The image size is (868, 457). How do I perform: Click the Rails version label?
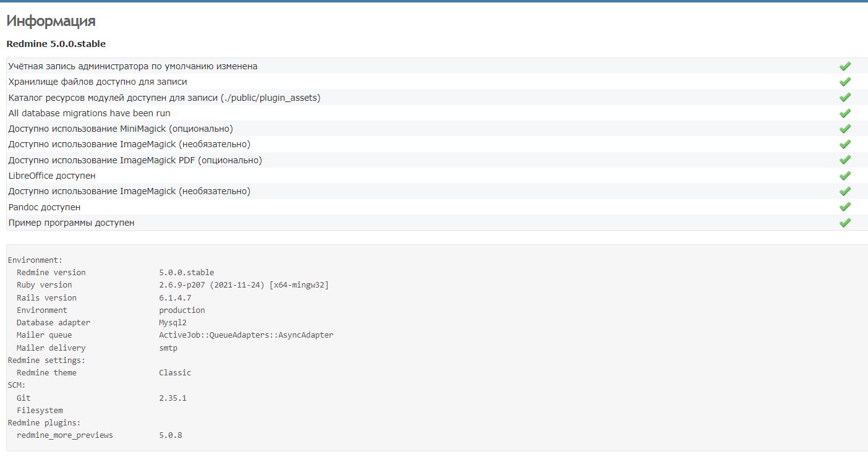[47, 298]
